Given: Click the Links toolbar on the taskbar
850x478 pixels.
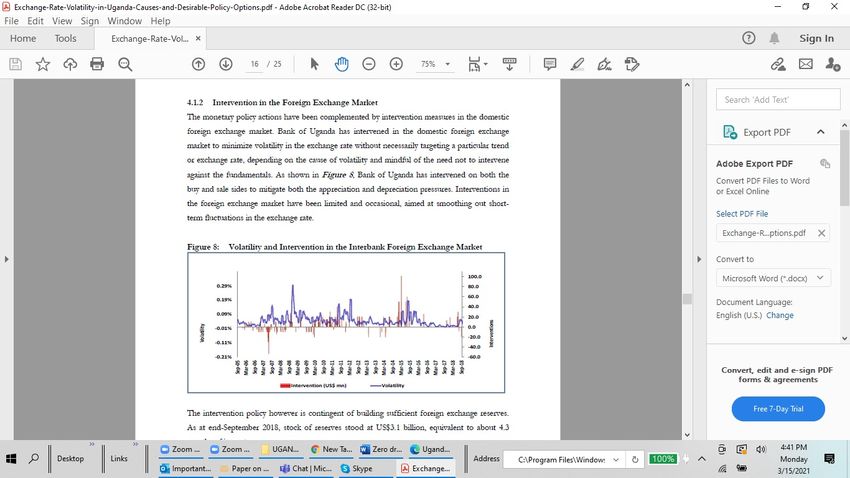Looking at the screenshot, I should click(x=119, y=458).
